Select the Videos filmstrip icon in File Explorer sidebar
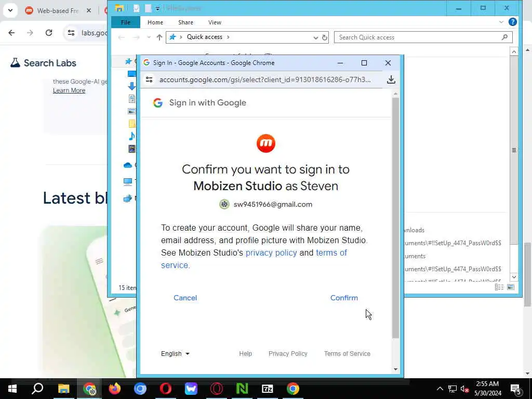 tap(131, 149)
